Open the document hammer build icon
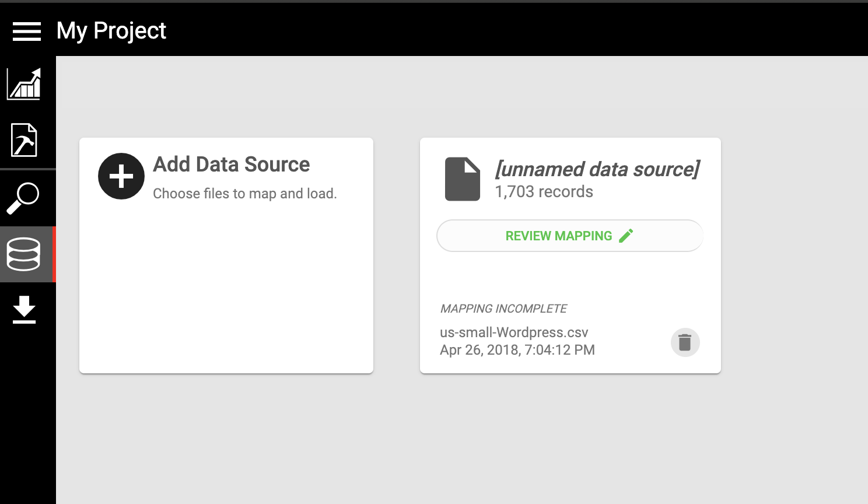This screenshot has width=868, height=504. pos(24,140)
